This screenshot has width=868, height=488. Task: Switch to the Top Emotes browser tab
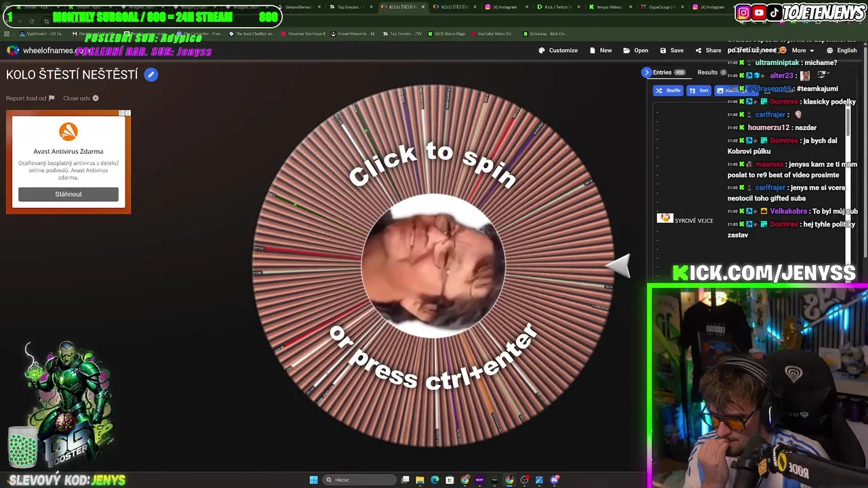click(351, 7)
